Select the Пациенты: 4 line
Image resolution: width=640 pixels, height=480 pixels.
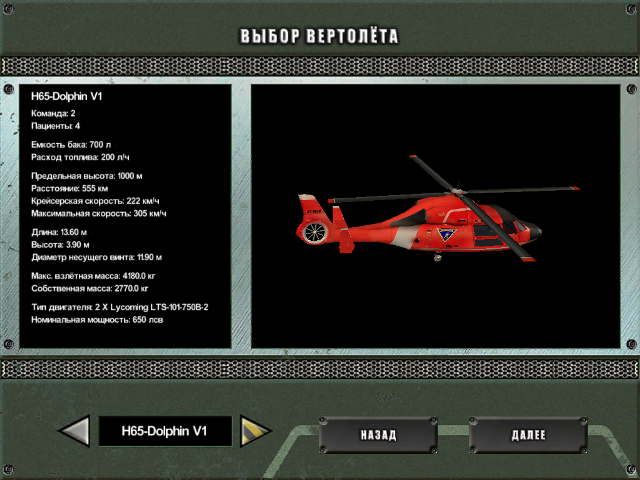point(57,126)
